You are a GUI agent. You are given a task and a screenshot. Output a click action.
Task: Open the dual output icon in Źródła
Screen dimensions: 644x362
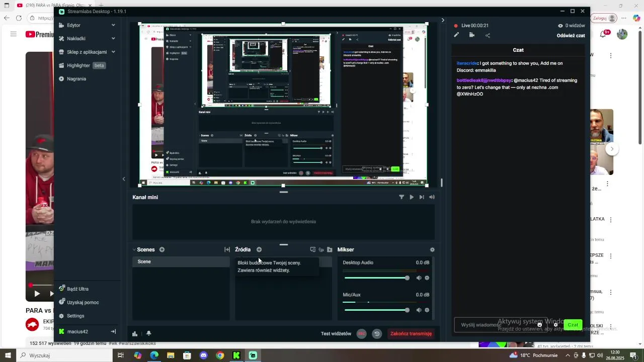(313, 250)
